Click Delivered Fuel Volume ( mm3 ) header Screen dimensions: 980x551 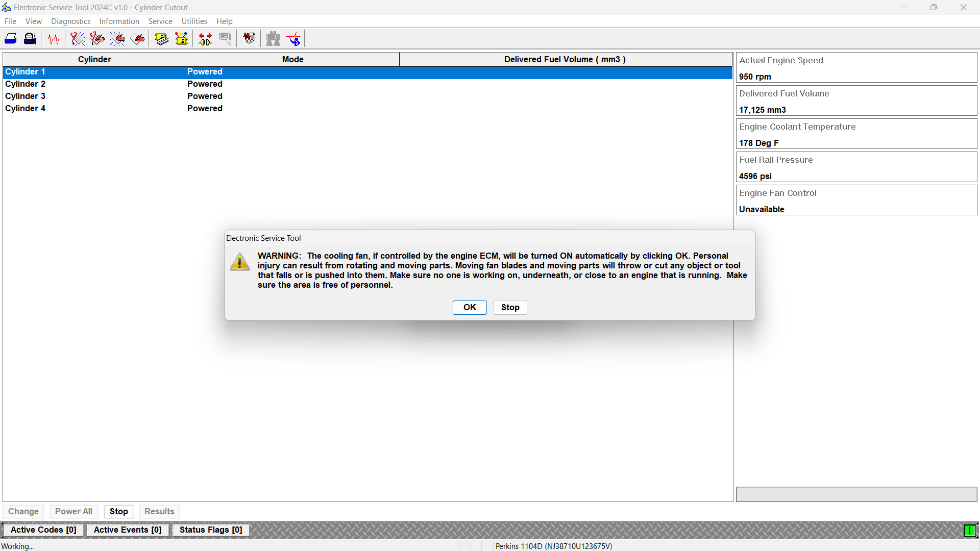coord(565,59)
